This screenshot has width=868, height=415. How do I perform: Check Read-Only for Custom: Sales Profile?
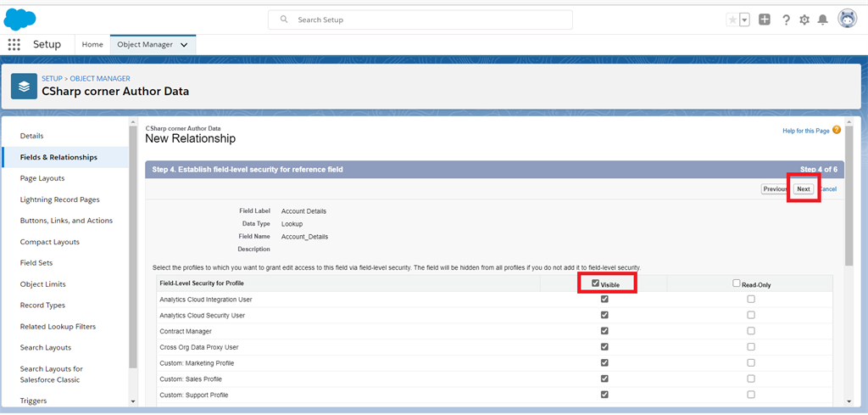[751, 379]
